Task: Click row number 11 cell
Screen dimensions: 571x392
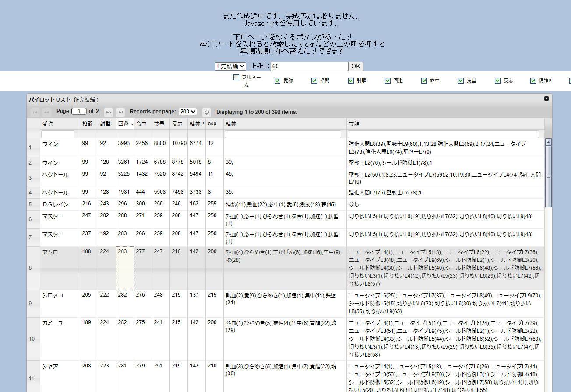Action: coord(33,377)
